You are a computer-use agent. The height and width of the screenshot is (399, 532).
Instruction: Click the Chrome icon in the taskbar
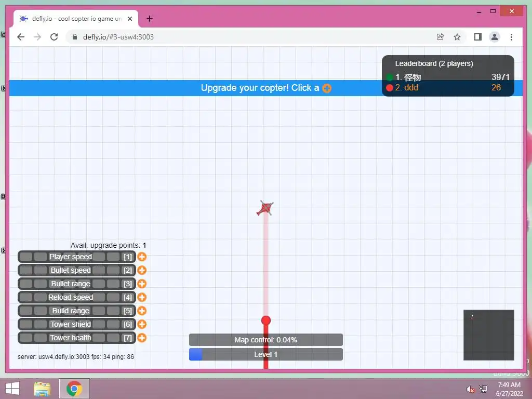[x=74, y=389]
